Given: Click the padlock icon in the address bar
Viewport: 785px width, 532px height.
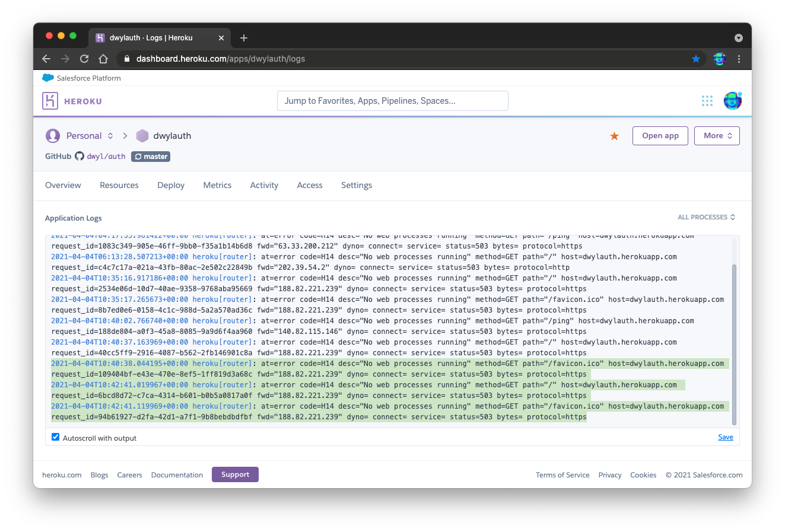Looking at the screenshot, I should 126,59.
